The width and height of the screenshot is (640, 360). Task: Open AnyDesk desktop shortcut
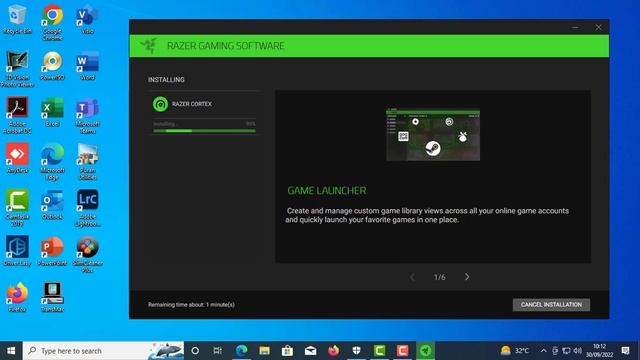click(17, 158)
